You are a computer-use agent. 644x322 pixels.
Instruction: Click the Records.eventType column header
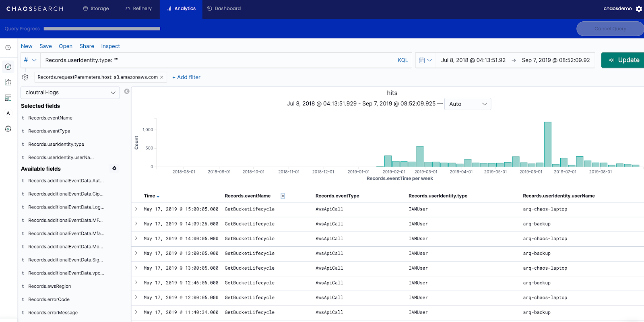[x=337, y=196]
